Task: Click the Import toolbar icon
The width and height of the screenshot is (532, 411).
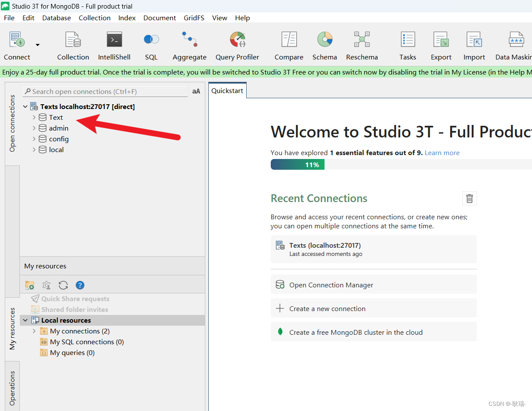Action: pyautogui.click(x=474, y=40)
